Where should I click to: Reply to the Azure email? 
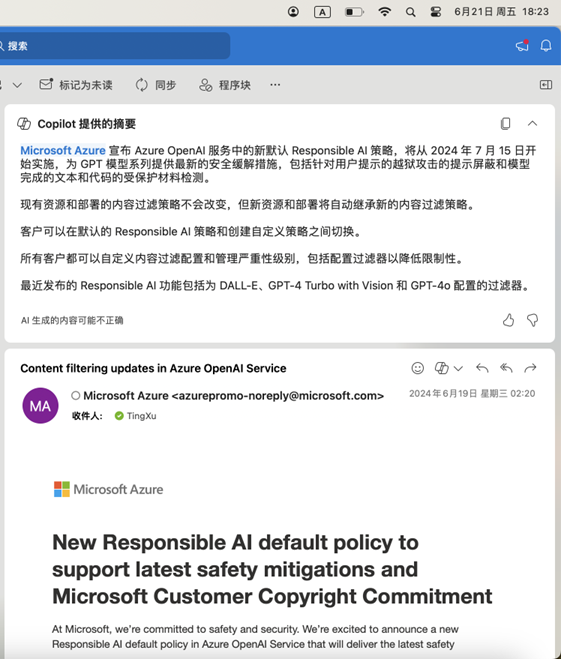click(x=482, y=368)
